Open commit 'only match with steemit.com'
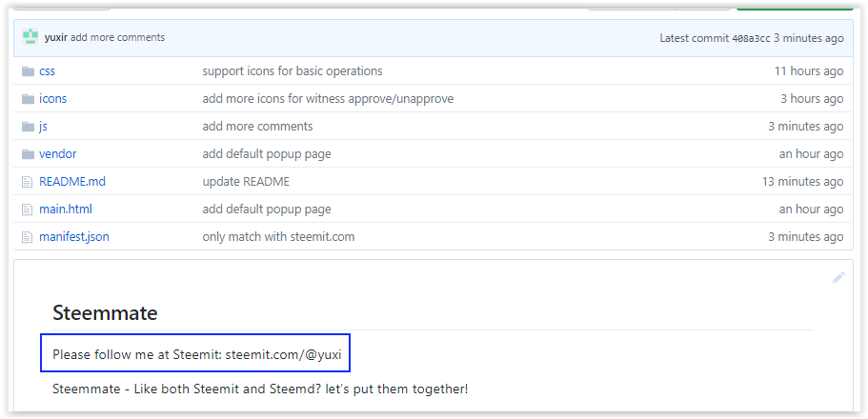The image size is (868, 419). 278,237
